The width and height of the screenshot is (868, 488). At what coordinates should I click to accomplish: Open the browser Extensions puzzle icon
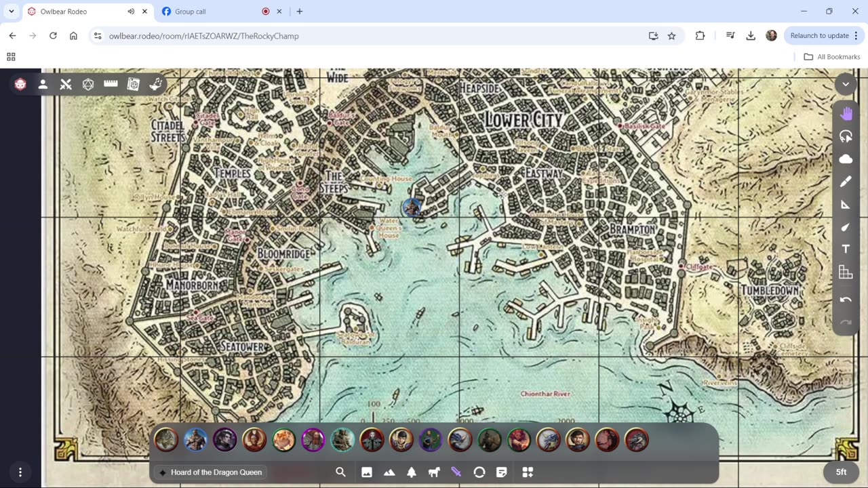tap(700, 36)
